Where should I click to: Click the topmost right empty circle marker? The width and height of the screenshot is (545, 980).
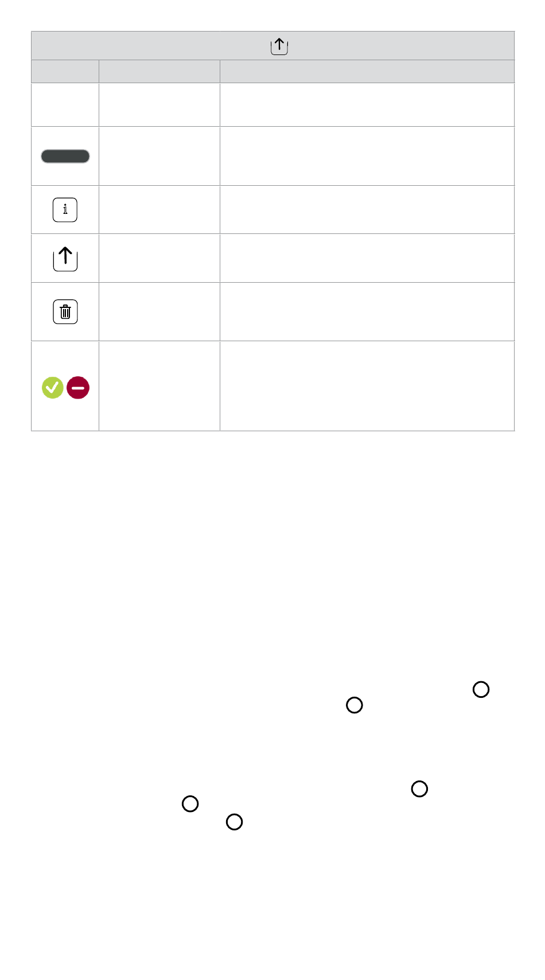pos(481,689)
